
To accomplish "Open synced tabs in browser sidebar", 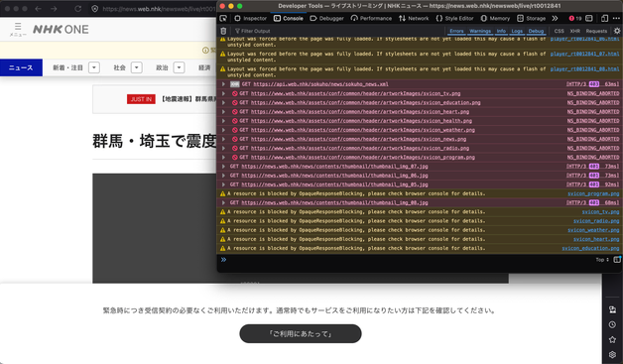I will pos(612,309).
